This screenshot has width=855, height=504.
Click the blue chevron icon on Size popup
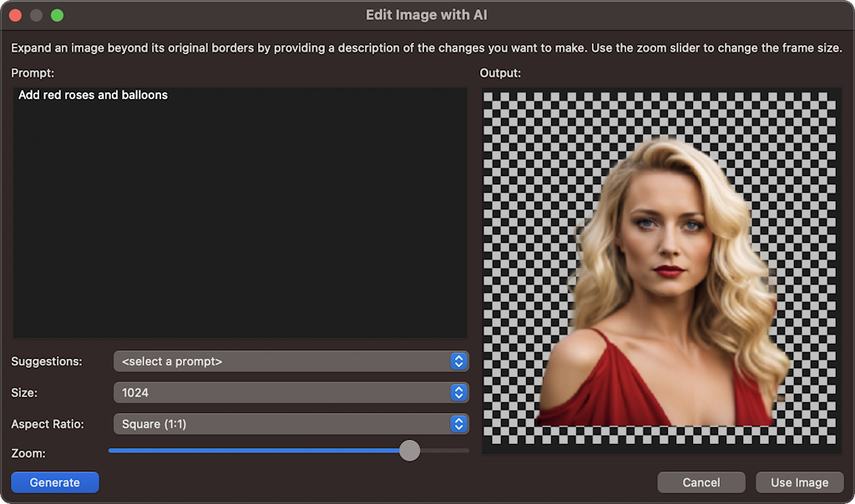tap(458, 392)
